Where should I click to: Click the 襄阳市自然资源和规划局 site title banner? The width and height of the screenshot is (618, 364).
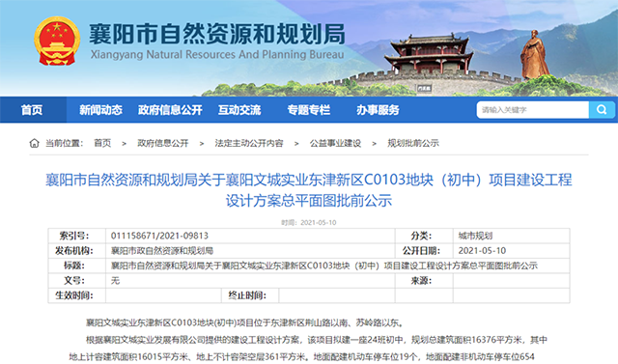[217, 41]
